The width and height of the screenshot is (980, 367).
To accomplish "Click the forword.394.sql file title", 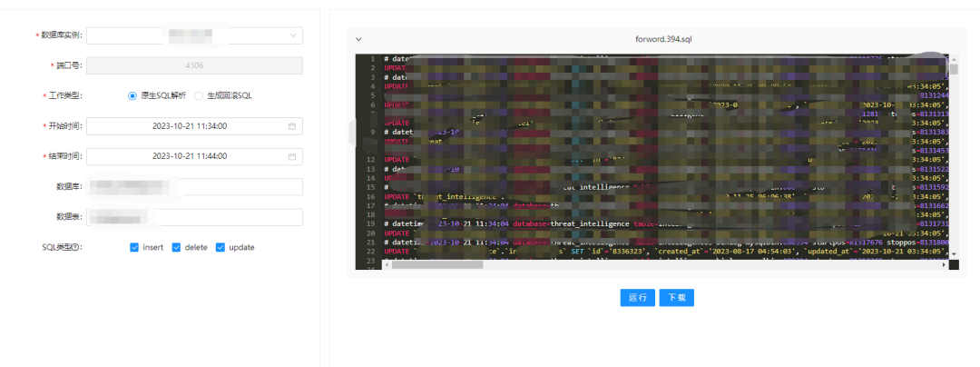I will [x=663, y=39].
